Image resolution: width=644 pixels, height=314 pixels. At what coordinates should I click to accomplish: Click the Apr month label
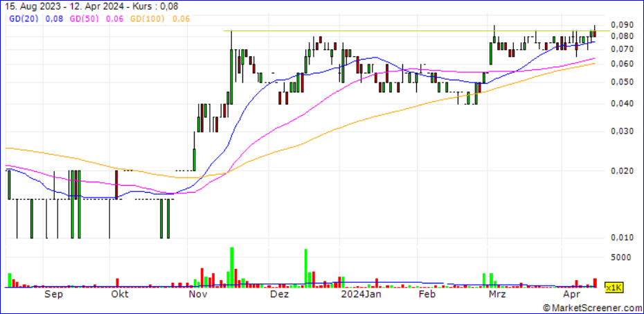571,295
